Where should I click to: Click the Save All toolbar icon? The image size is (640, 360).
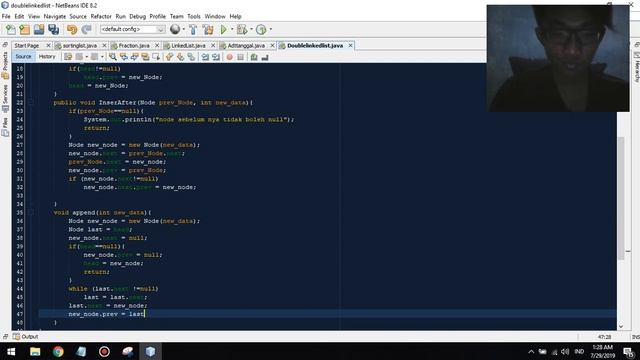click(x=53, y=29)
